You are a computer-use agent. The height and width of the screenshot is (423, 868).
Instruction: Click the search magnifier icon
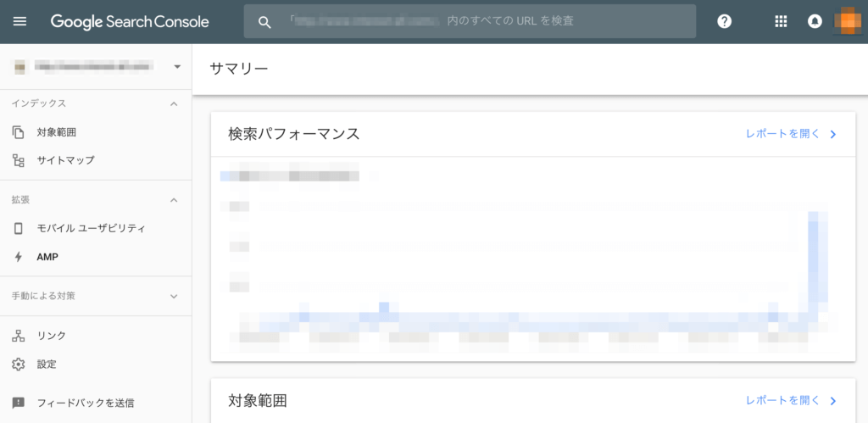point(265,21)
